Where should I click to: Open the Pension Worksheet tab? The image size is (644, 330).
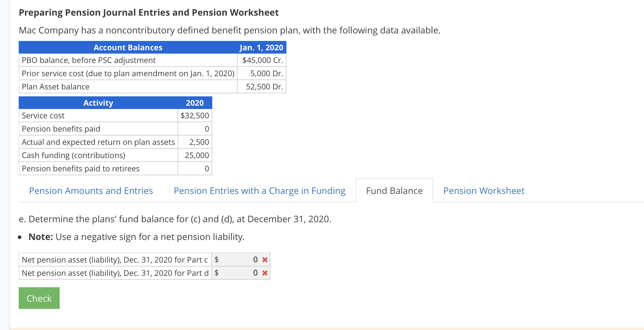pos(484,190)
